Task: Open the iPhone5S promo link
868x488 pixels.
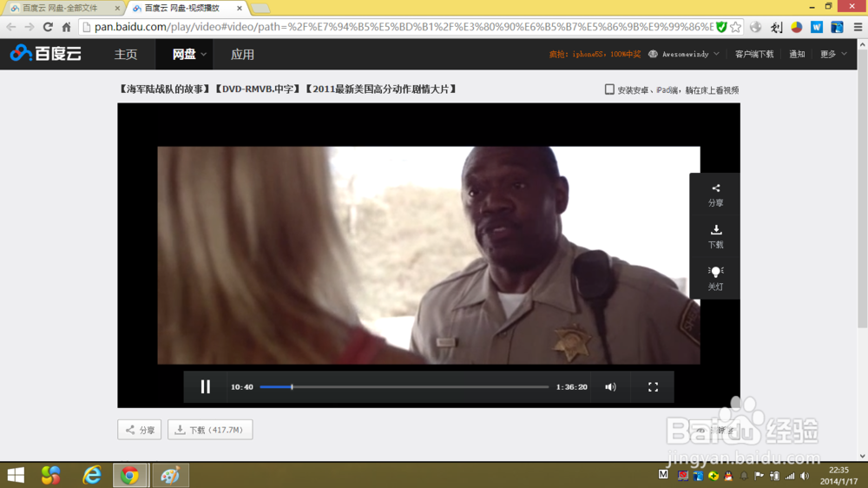Action: 595,55
